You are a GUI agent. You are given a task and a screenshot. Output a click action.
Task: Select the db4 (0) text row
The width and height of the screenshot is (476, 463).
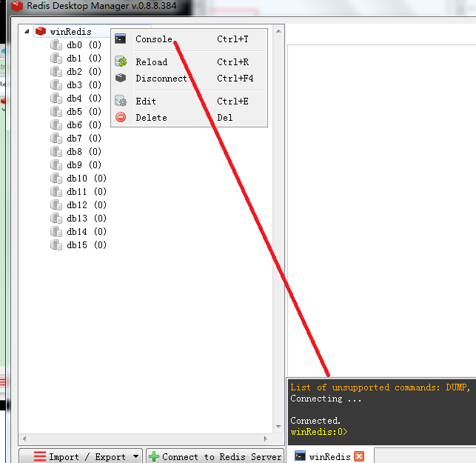click(84, 99)
